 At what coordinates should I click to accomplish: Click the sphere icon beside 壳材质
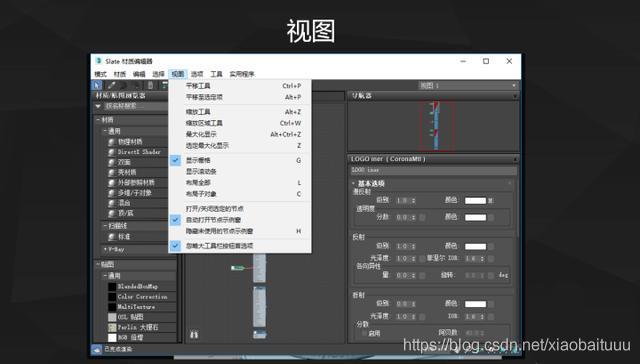pos(112,173)
